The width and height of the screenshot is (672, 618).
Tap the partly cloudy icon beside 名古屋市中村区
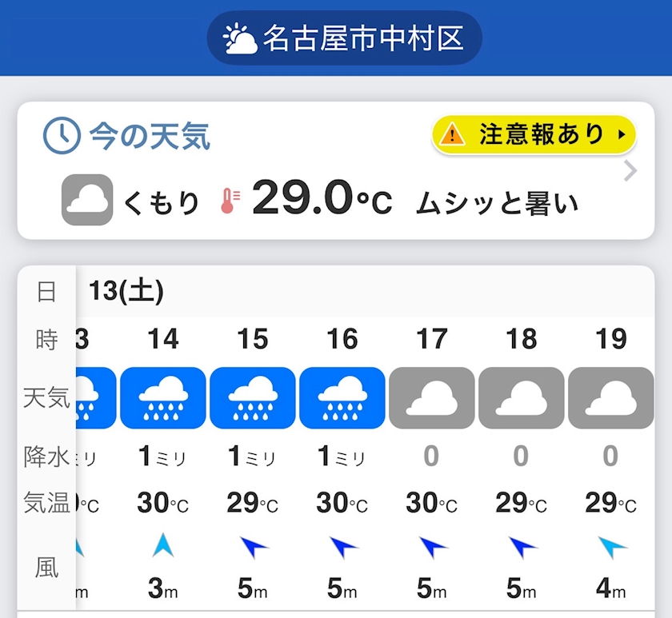click(240, 38)
